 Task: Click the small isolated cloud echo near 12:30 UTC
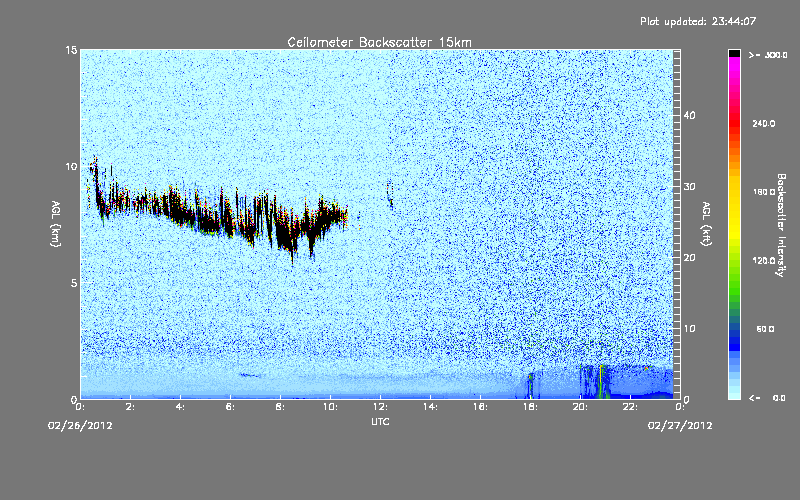390,195
